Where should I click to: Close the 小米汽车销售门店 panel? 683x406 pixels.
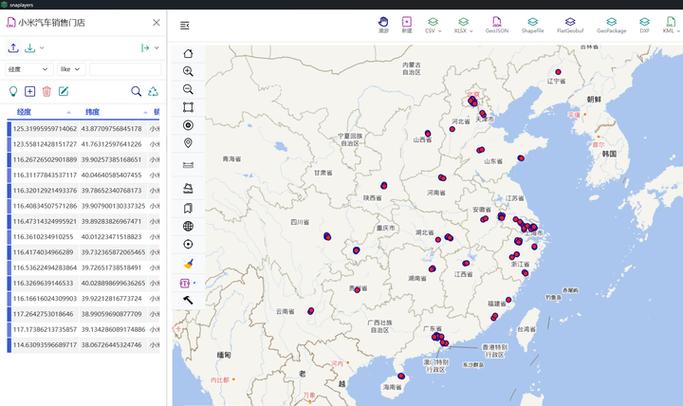pos(156,22)
